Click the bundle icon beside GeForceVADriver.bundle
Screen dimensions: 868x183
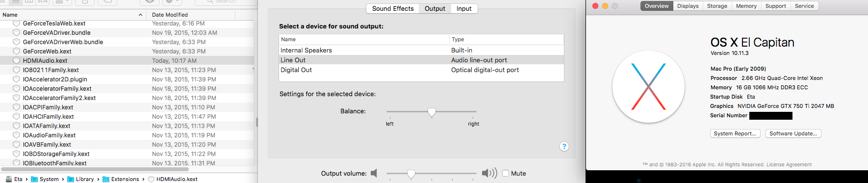[x=16, y=32]
